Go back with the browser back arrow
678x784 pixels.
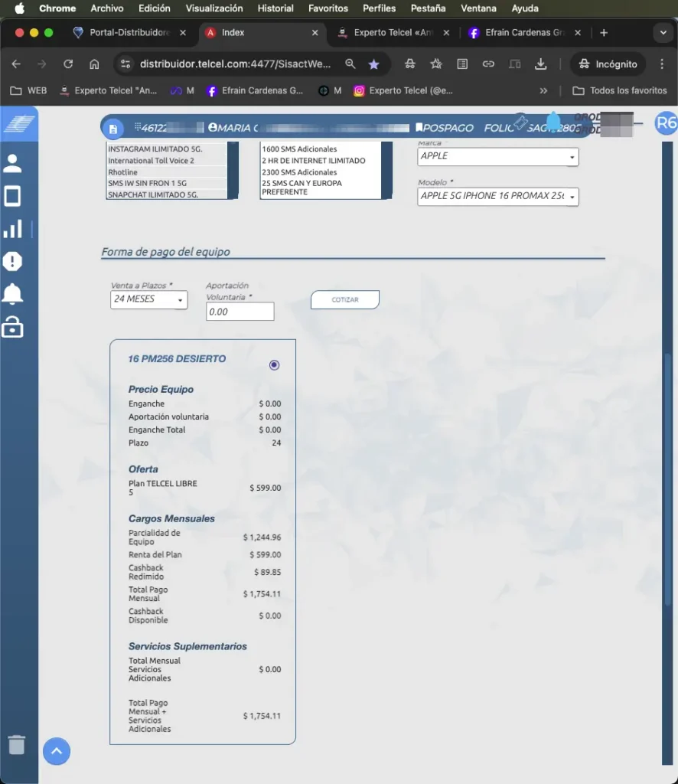(x=16, y=64)
